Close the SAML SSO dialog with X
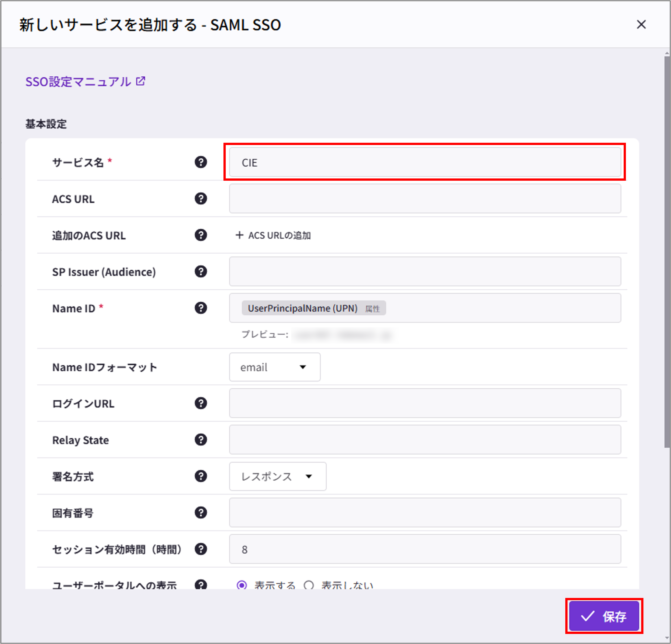Screen dimensions: 671x644 (641, 25)
